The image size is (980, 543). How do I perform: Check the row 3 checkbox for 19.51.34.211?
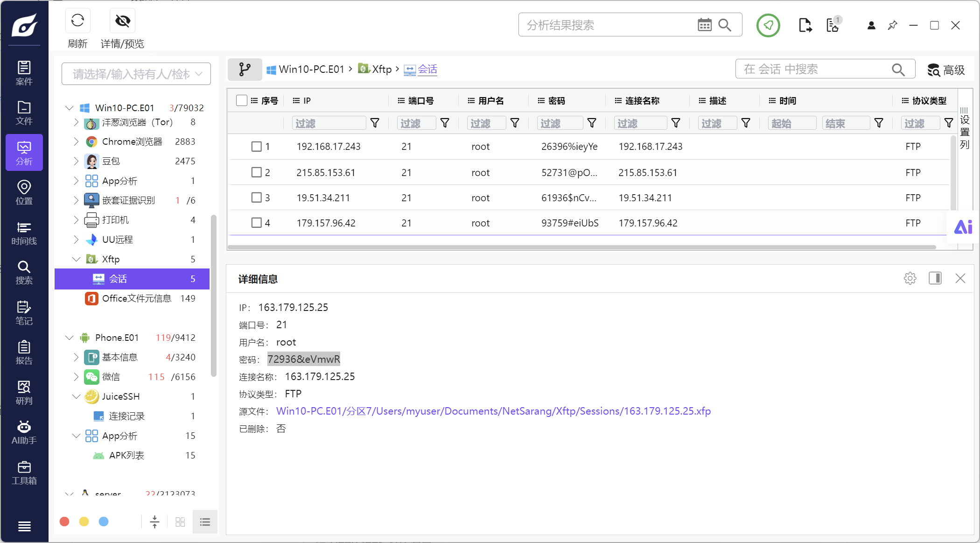point(257,197)
